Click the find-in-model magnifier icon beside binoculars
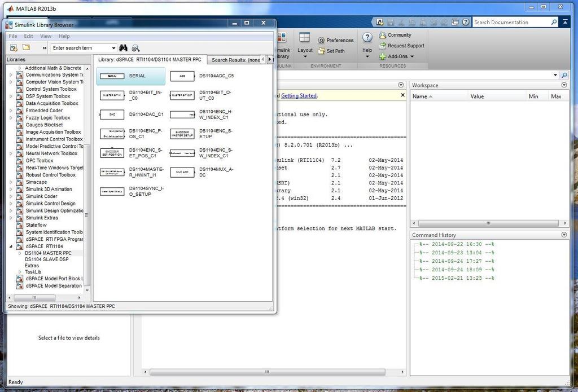The width and height of the screenshot is (578, 392). point(135,48)
